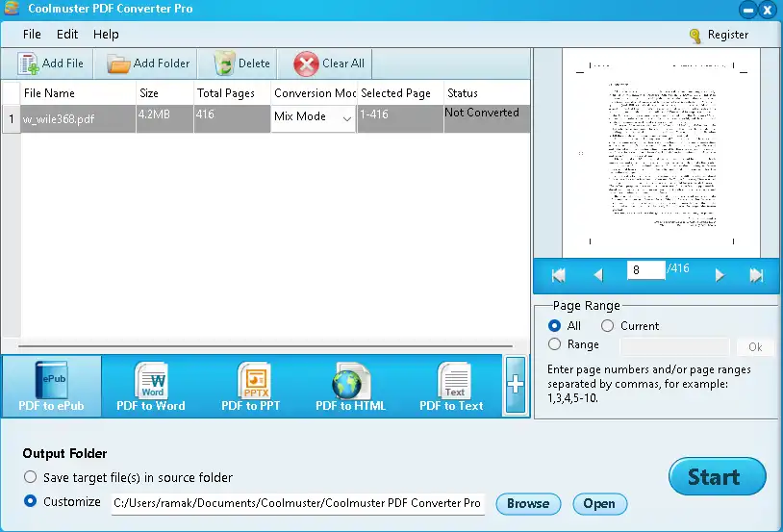Click the Browse output folder button
The height and width of the screenshot is (532, 783).
(528, 503)
